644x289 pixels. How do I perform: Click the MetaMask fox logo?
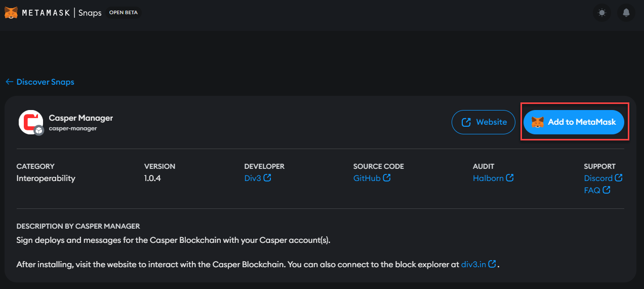pos(11,13)
